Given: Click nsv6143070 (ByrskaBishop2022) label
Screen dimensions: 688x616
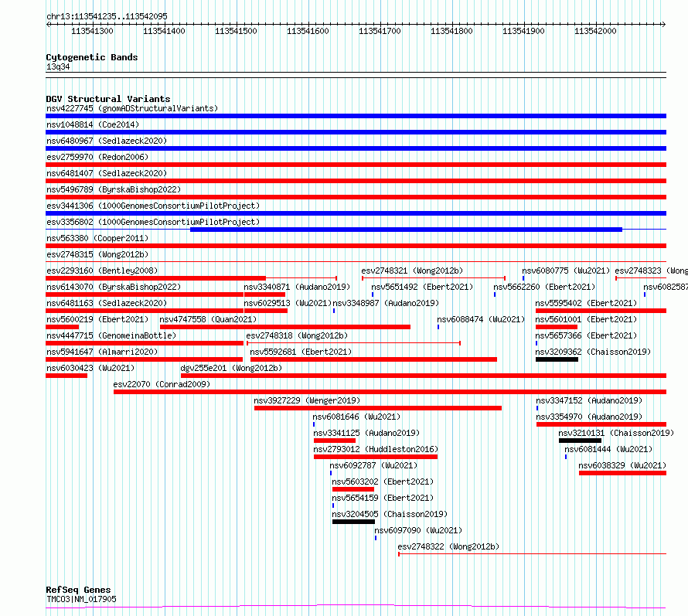Looking at the screenshot, I should (114, 287).
